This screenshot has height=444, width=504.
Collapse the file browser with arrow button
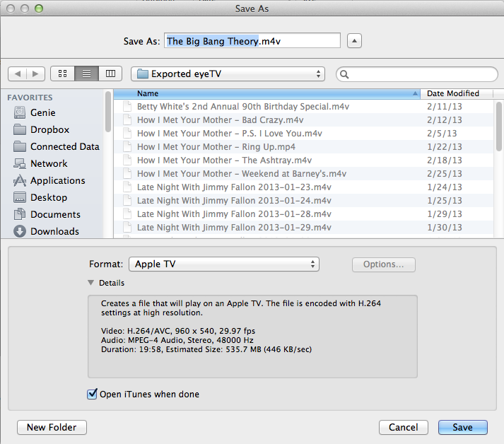tap(355, 41)
